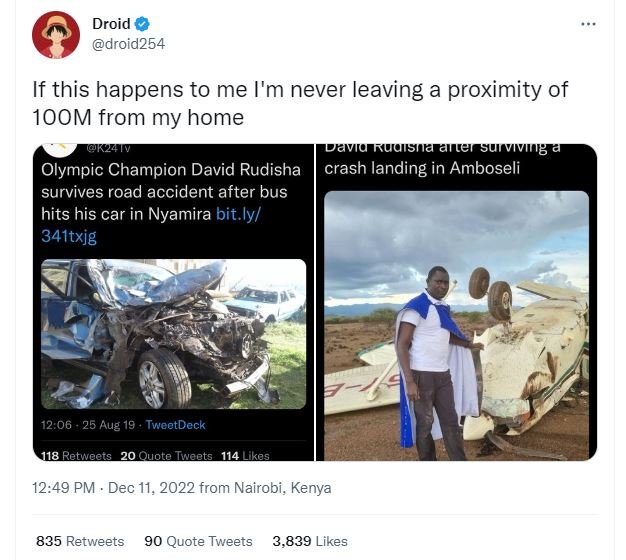Click the 20 Quote Tweets count
Viewport: 626px width, 560px height.
[166, 455]
